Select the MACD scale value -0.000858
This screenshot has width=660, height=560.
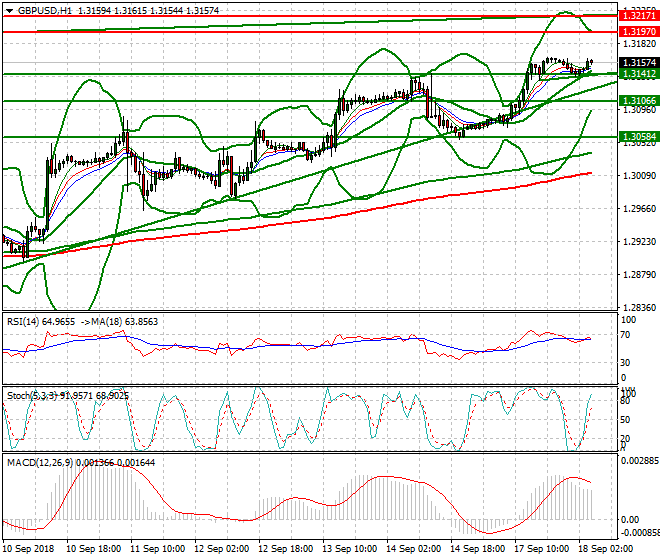pyautogui.click(x=641, y=533)
